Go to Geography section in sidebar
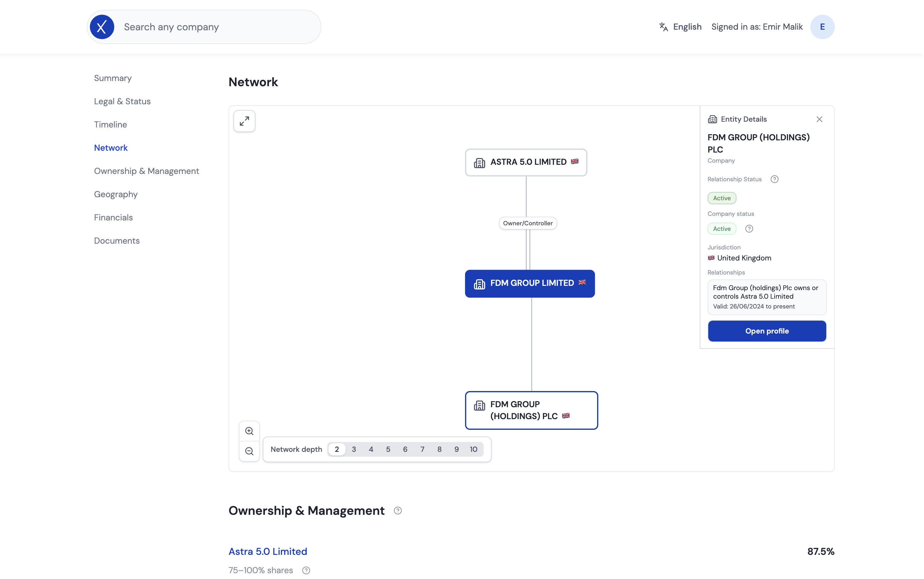The width and height of the screenshot is (924, 579). click(x=116, y=194)
